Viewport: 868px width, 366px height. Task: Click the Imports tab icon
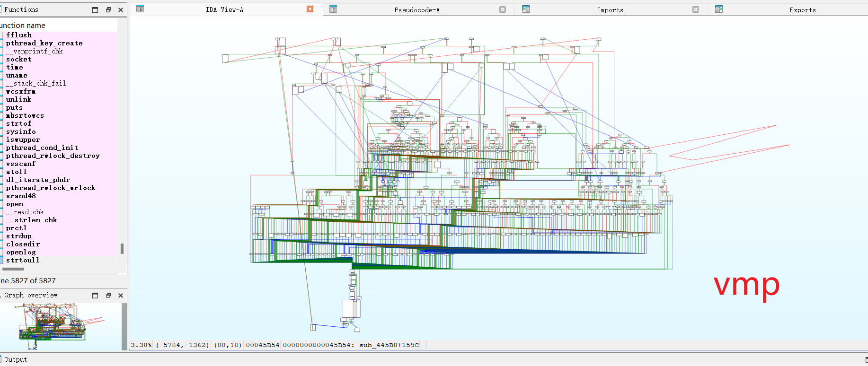click(526, 9)
